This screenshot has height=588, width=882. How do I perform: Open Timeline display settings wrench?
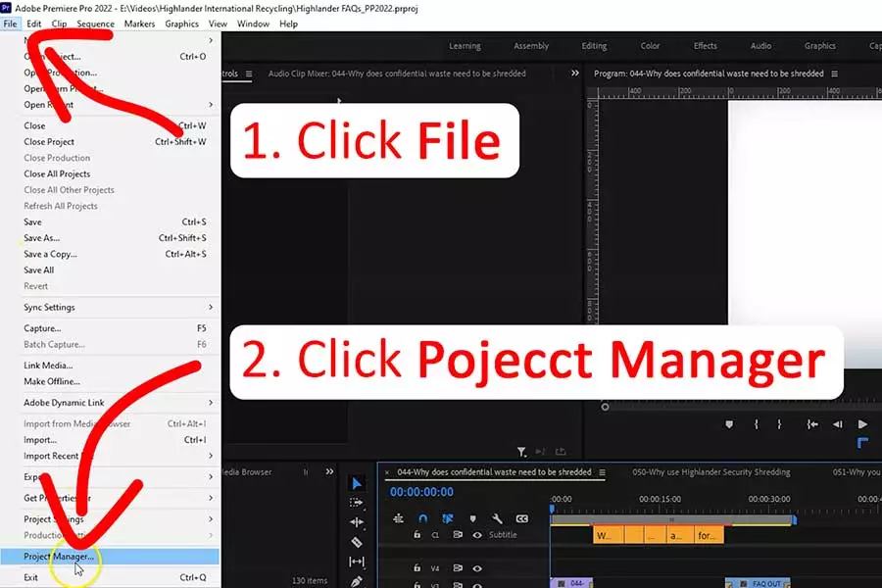(x=497, y=518)
